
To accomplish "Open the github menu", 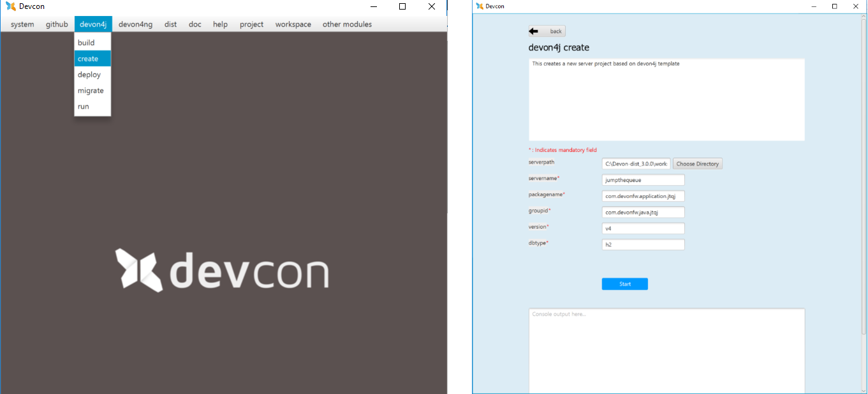I will (56, 24).
